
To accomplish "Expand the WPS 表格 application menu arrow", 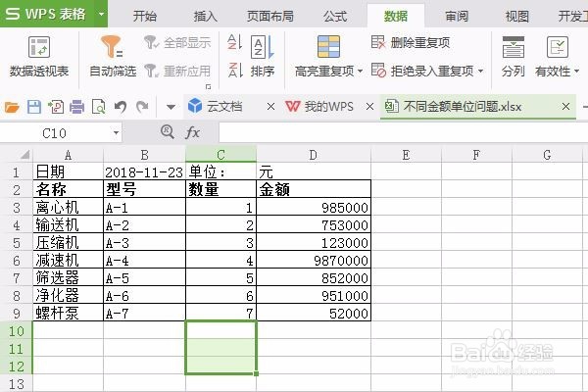I will point(101,14).
